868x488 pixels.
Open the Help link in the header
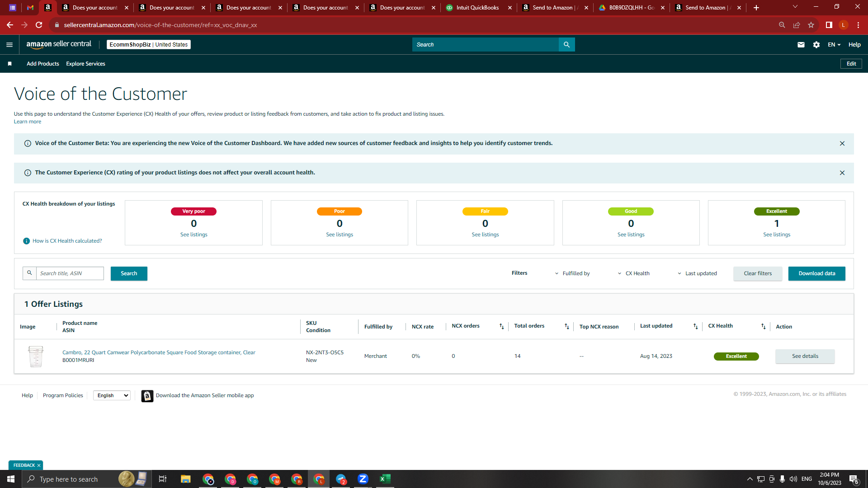[854, 44]
